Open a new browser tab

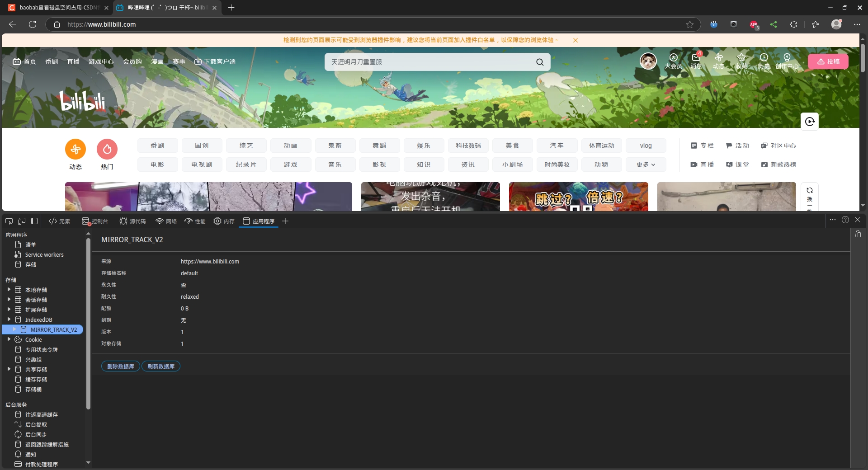pyautogui.click(x=231, y=8)
